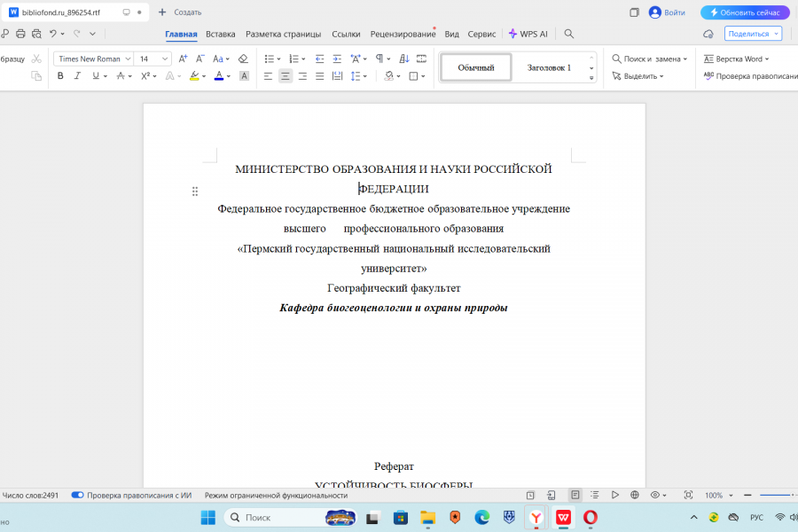Open Opera browser from taskbar
This screenshot has width=798, height=532.
[591, 517]
